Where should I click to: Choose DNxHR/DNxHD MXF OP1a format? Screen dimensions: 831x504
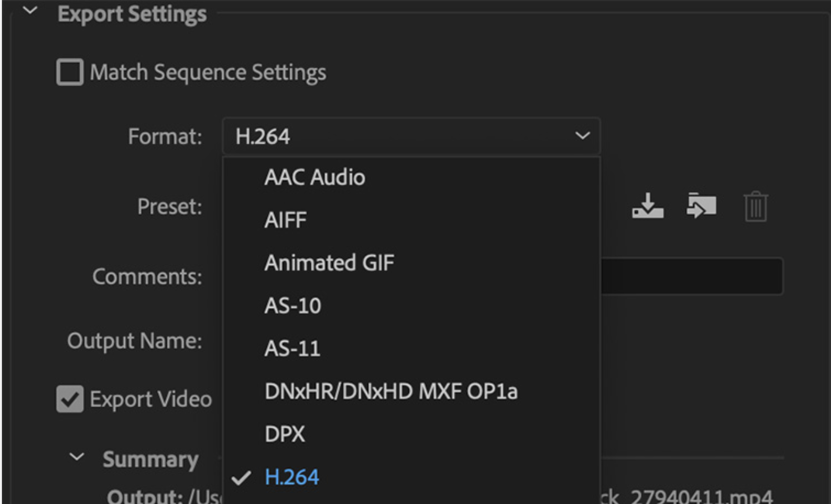pos(391,391)
